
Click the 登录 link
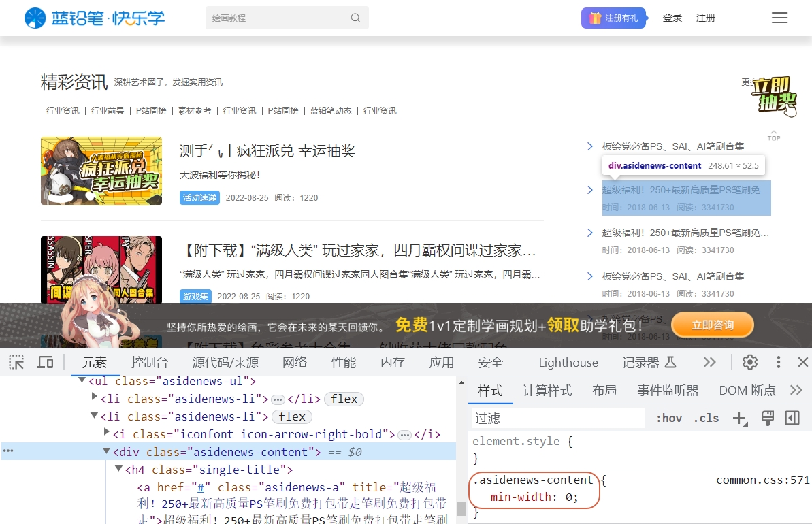[672, 18]
